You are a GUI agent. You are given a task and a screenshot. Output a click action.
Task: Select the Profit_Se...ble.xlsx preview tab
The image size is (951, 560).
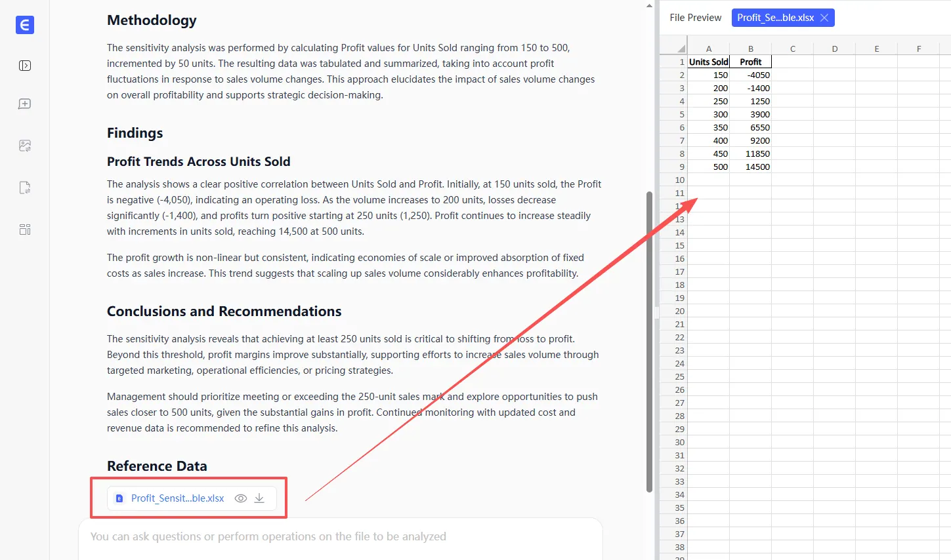tap(775, 18)
